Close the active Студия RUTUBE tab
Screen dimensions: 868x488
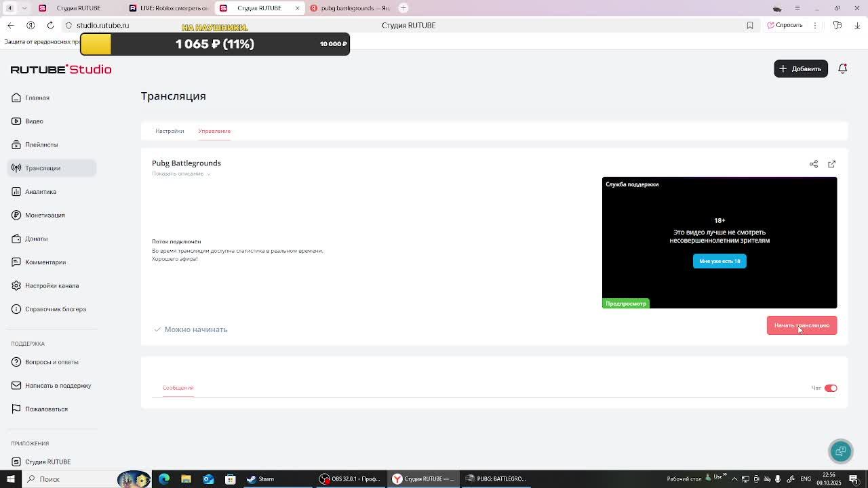coord(297,8)
